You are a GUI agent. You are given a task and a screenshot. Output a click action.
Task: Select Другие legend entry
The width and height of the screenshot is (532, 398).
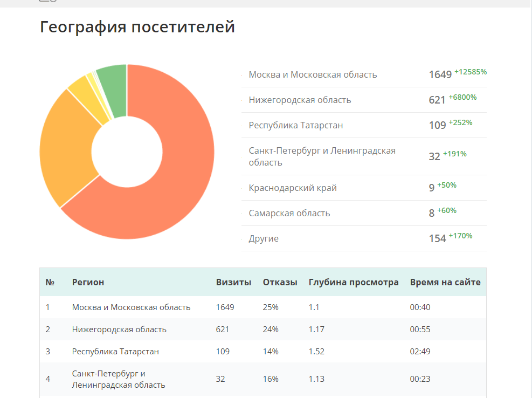(264, 239)
